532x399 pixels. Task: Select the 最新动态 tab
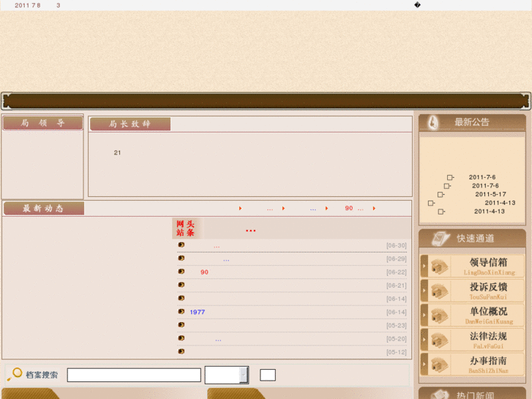click(x=44, y=208)
